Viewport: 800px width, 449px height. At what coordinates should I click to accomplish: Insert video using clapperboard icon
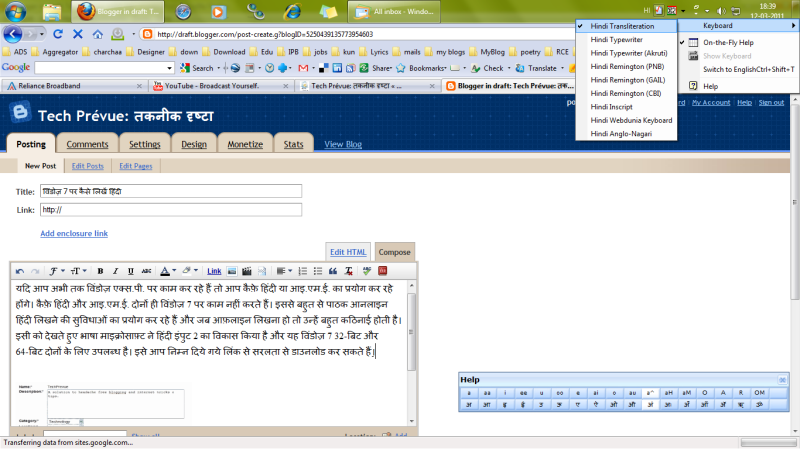point(247,271)
